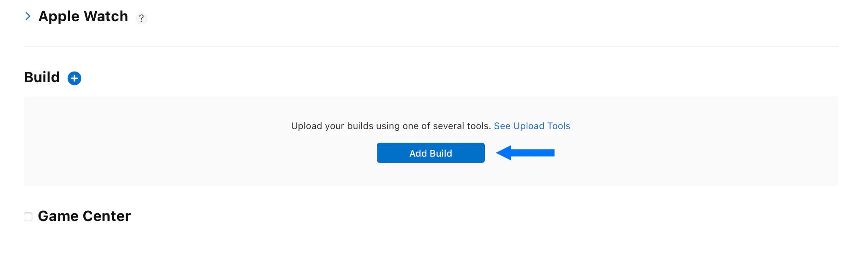Click the Build section heading text
868x254 pixels.
[x=42, y=77]
